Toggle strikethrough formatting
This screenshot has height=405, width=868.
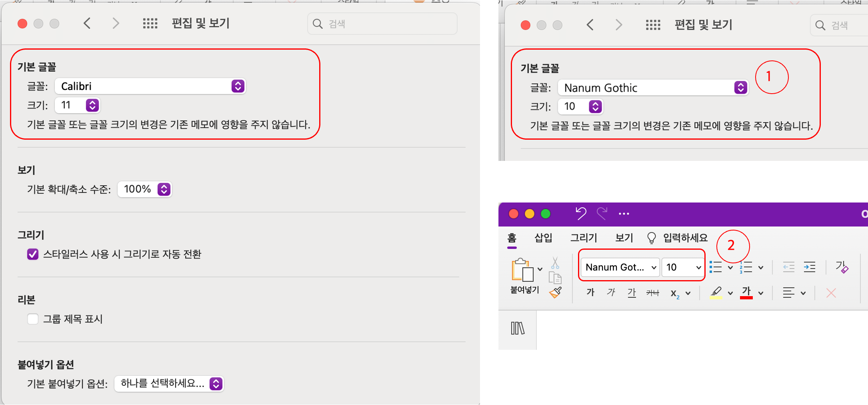point(652,293)
